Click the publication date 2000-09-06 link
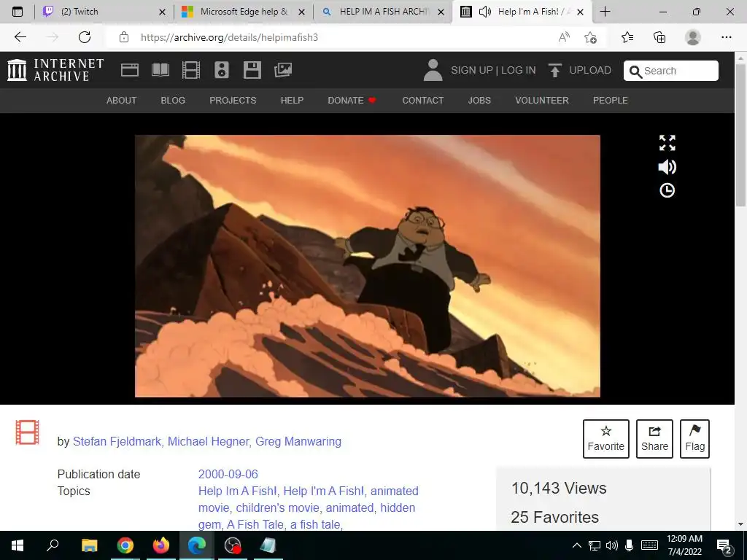This screenshot has width=747, height=560. tap(228, 474)
